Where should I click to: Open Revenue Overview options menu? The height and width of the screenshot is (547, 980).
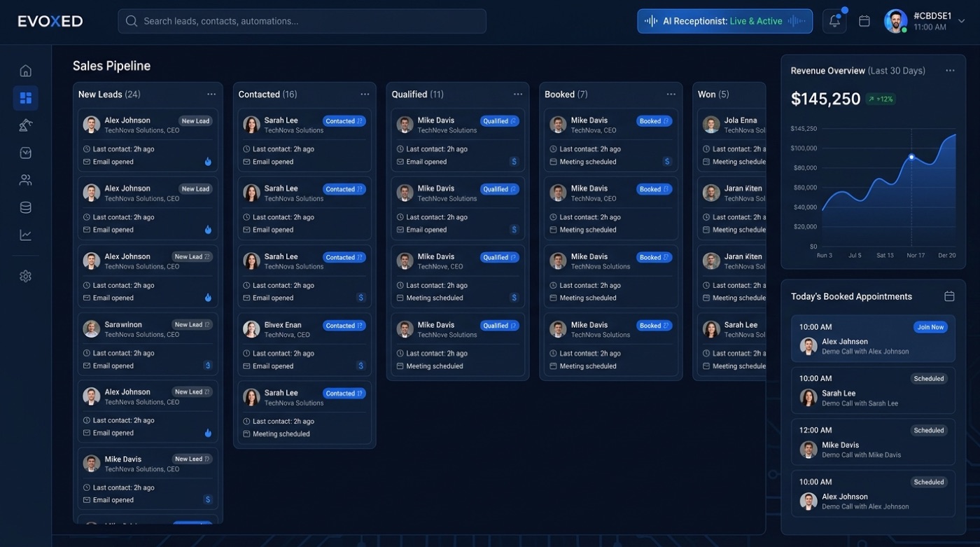click(x=950, y=71)
